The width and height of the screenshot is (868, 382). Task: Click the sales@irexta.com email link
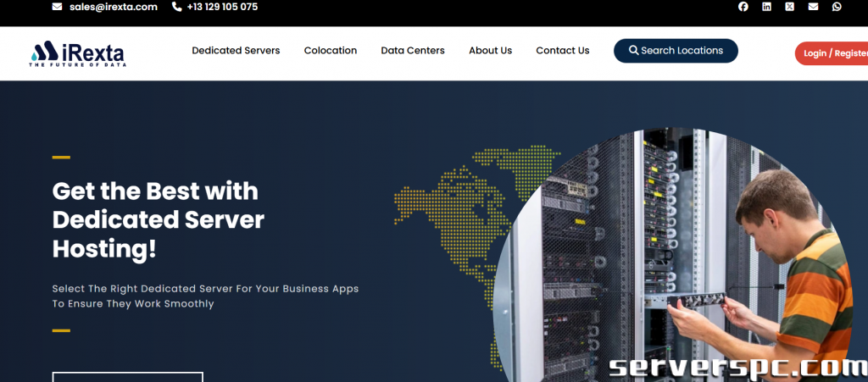pos(114,7)
